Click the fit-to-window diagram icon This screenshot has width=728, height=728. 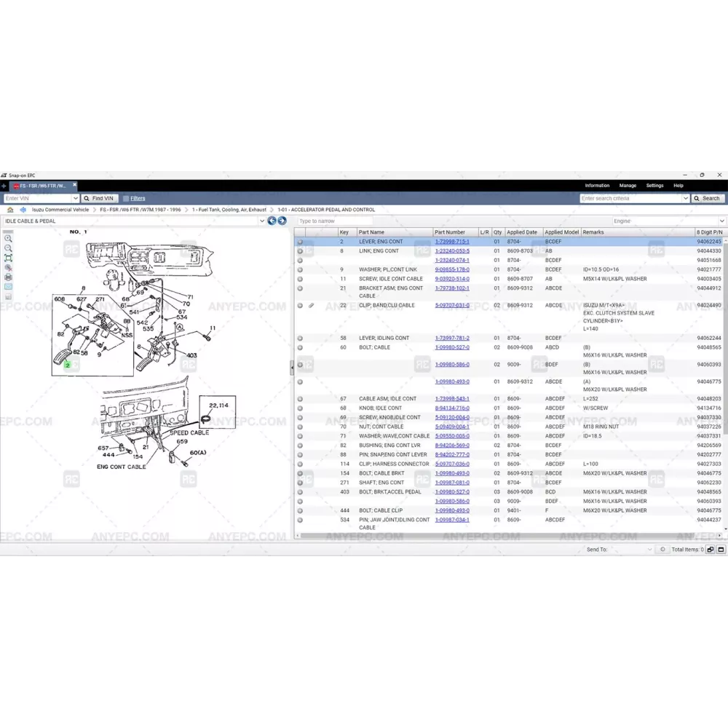(x=8, y=258)
